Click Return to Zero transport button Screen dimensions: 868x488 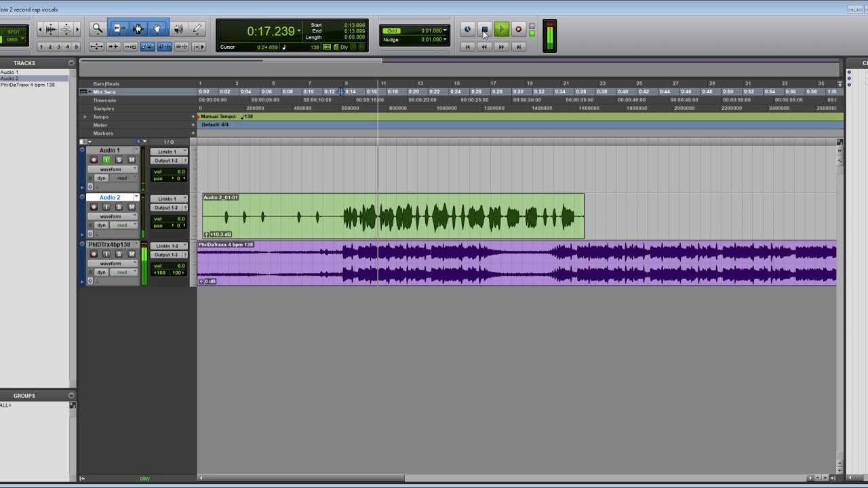coord(467,47)
